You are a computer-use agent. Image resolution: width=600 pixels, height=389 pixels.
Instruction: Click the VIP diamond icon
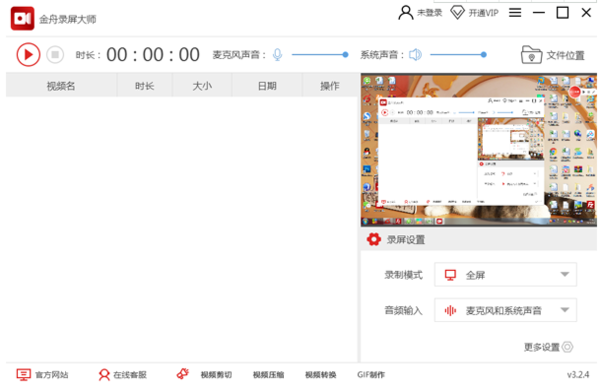(457, 13)
